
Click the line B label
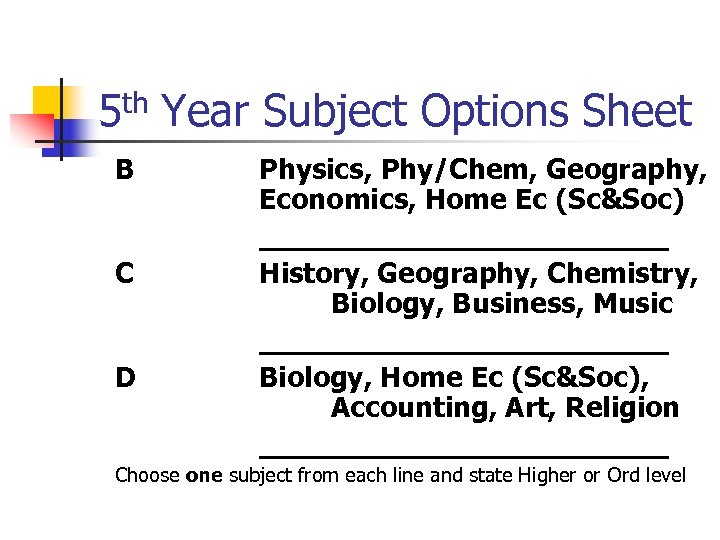tap(124, 170)
